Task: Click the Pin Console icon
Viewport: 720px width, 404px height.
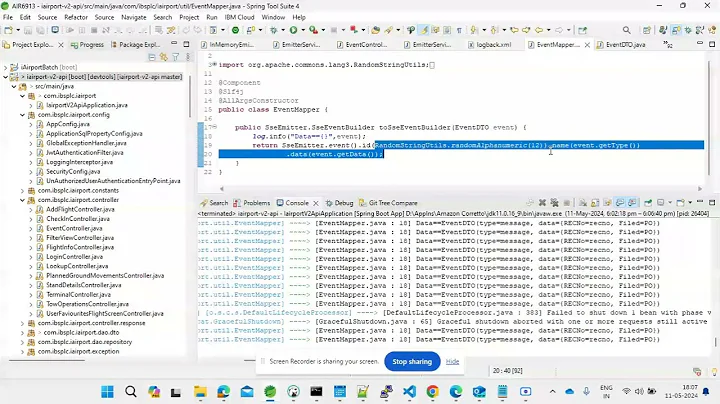Action: [x=648, y=202]
